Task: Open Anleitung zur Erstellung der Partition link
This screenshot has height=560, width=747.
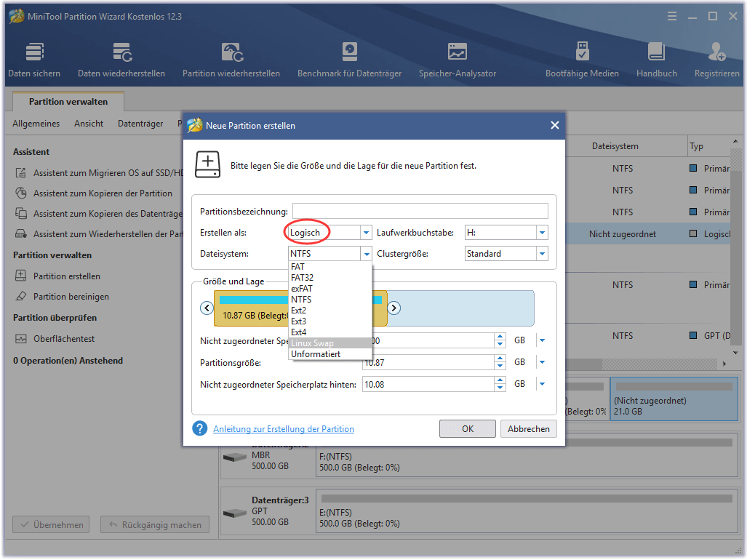Action: tap(284, 429)
